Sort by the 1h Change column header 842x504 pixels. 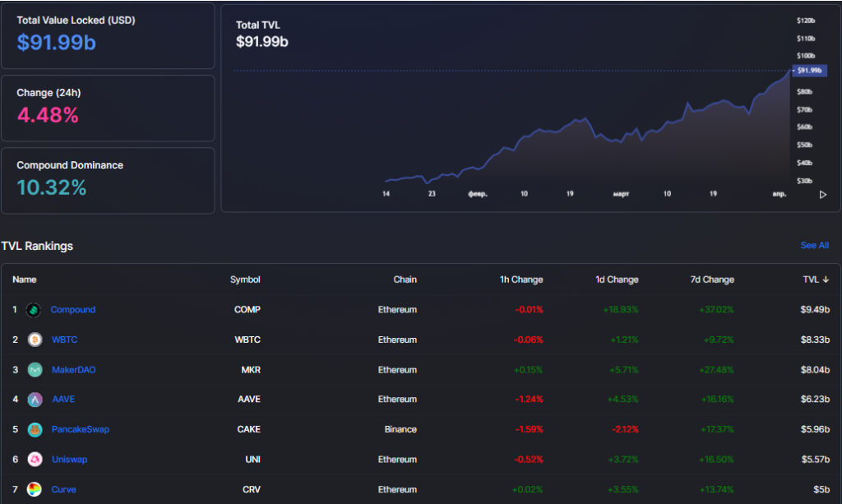click(521, 280)
